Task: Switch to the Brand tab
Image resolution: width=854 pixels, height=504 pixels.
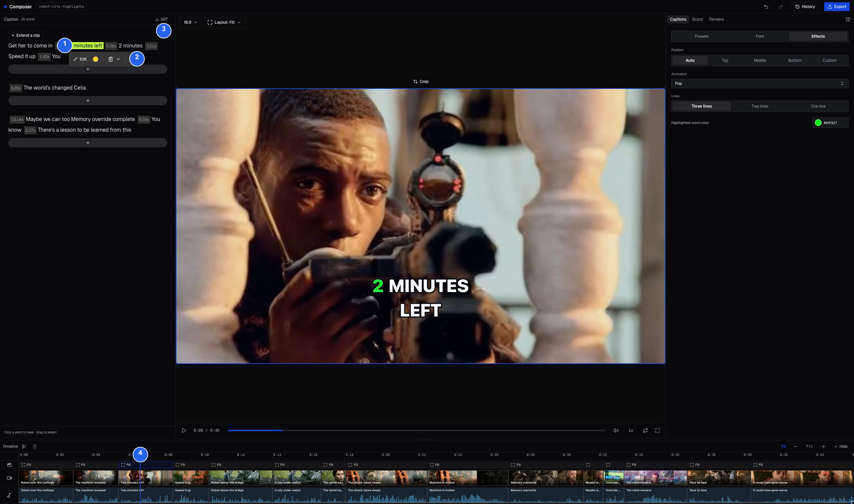Action: 698,19
